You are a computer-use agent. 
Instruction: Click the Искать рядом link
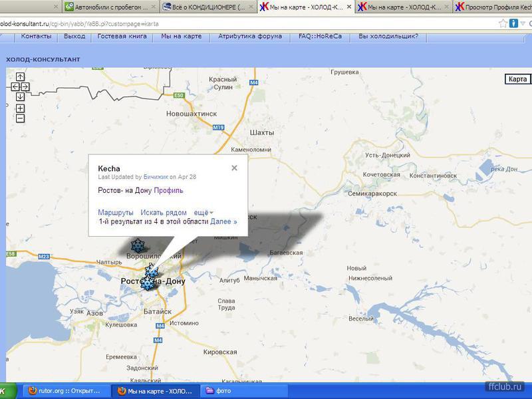[164, 212]
